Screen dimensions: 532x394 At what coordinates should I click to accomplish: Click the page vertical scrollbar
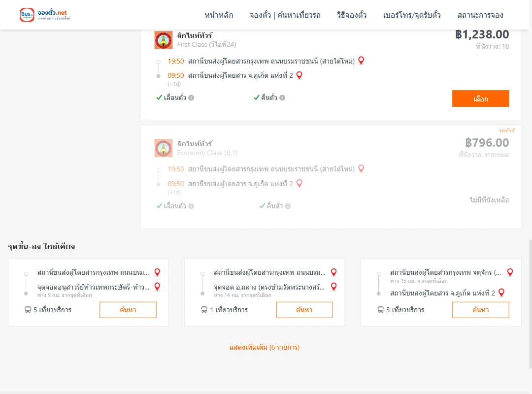tap(530, 304)
